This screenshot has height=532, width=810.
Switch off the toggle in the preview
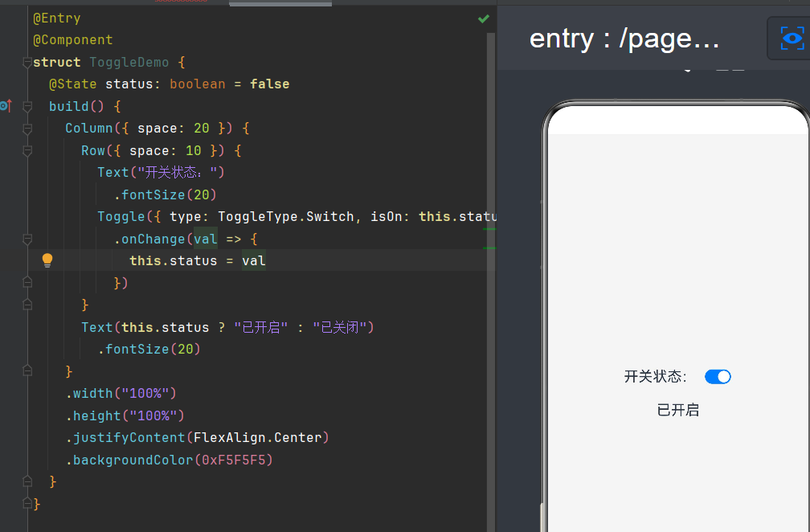point(718,377)
